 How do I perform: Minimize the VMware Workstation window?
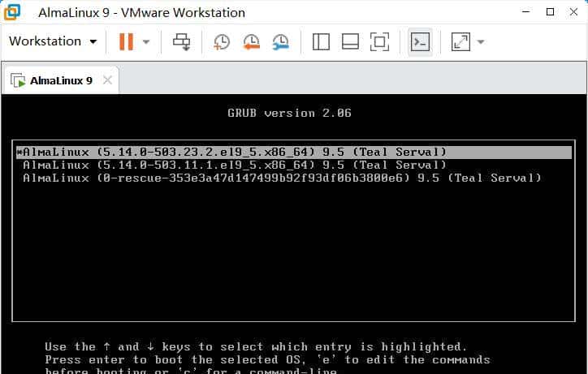pyautogui.click(x=526, y=11)
